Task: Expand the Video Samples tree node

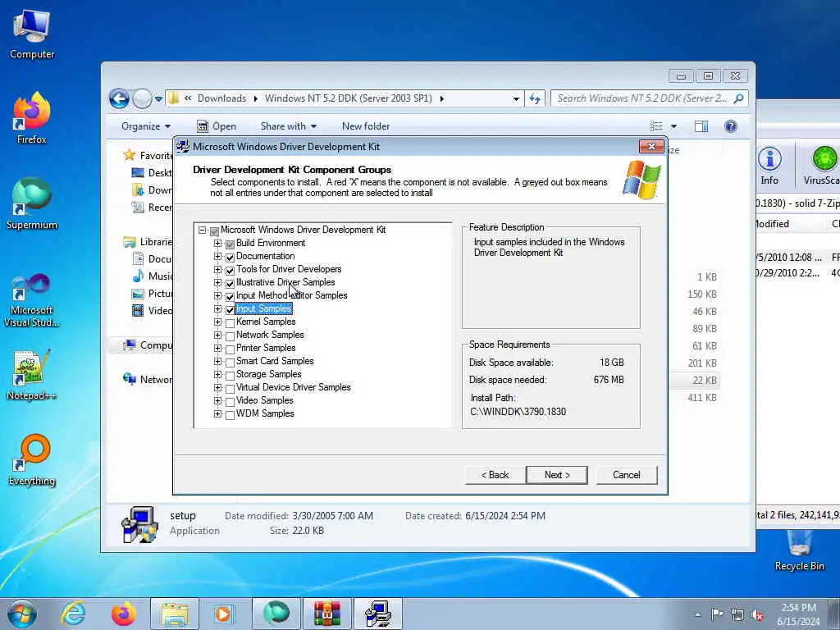Action: [217, 400]
